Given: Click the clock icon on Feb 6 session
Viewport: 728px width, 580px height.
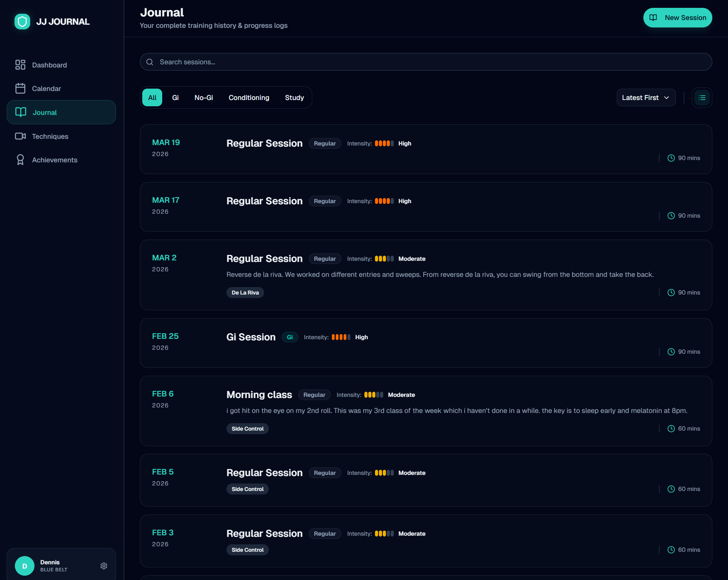Looking at the screenshot, I should click(671, 429).
